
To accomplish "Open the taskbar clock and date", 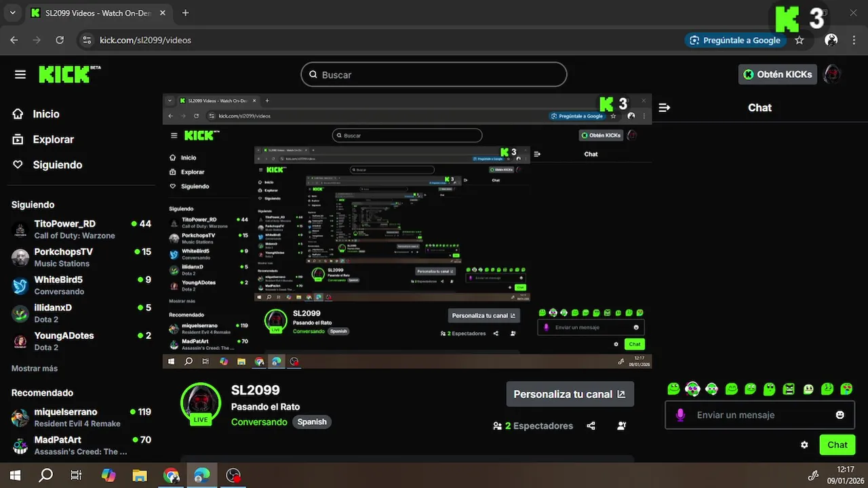I will [x=845, y=475].
